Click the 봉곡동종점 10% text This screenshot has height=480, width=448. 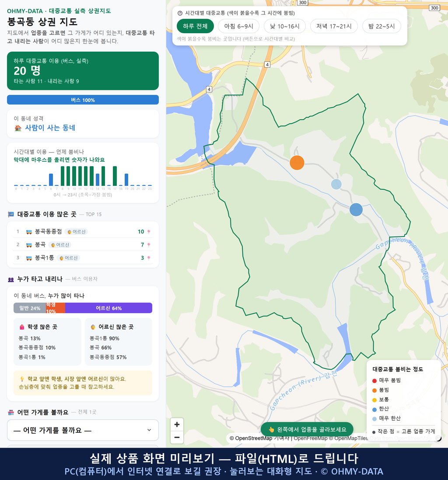pos(37,348)
